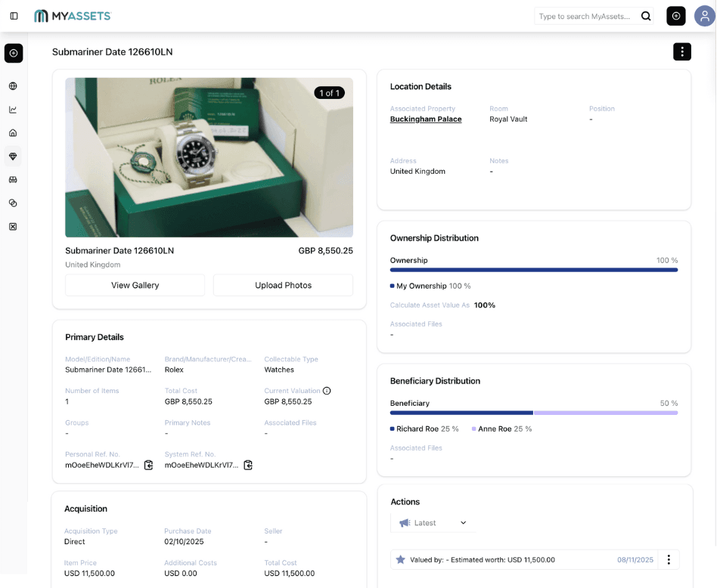Copy the Personal Ref. No.
The width and height of the screenshot is (720, 588).
click(148, 465)
